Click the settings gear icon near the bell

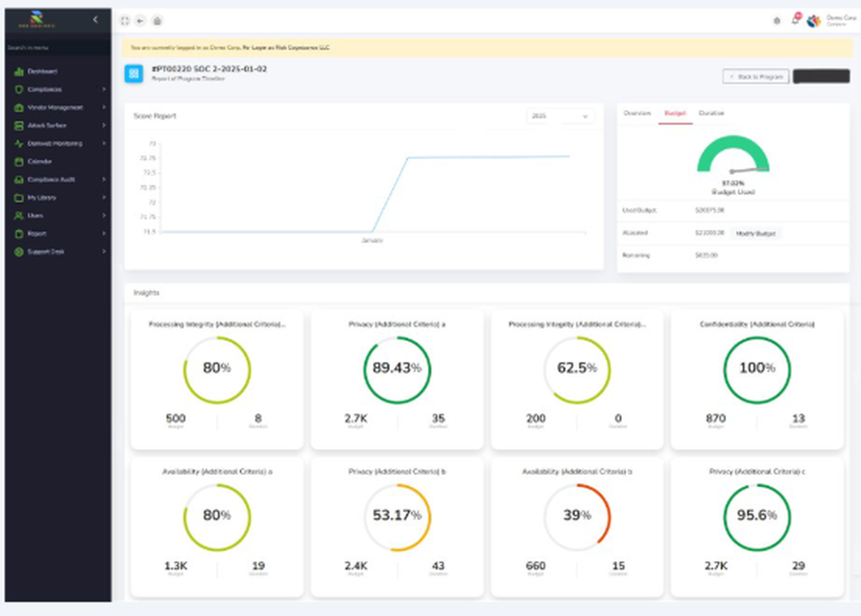pyautogui.click(x=777, y=21)
